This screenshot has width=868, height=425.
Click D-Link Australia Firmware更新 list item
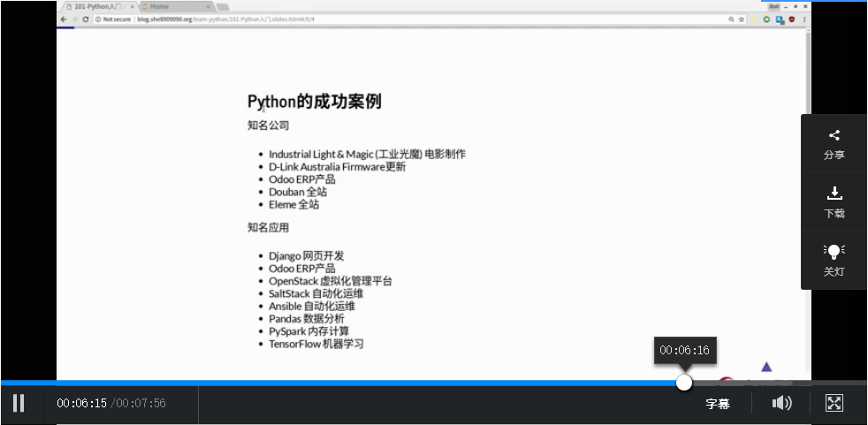pyautogui.click(x=337, y=167)
